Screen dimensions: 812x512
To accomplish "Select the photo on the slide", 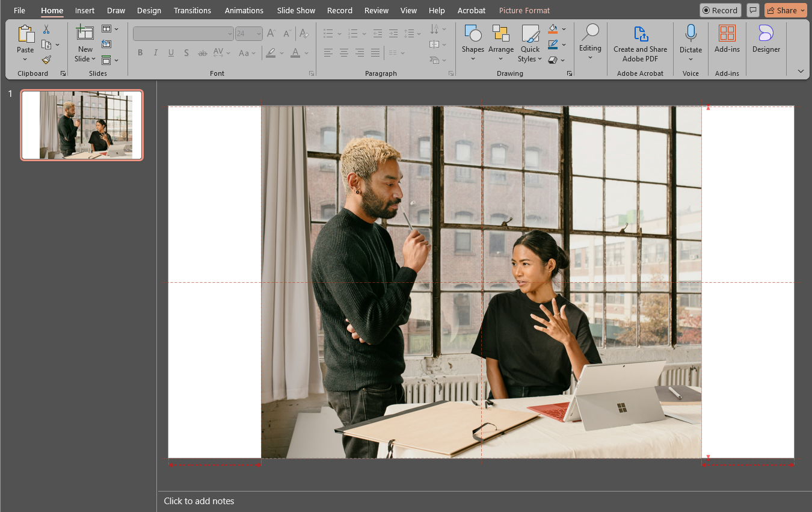I will coord(481,282).
